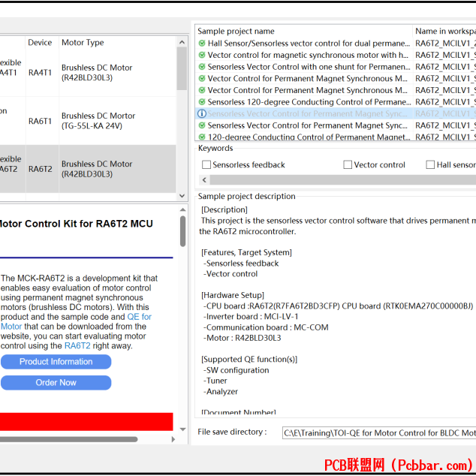Click green check icon beside Hall Sensor/Sensorless vector control row

202,43
